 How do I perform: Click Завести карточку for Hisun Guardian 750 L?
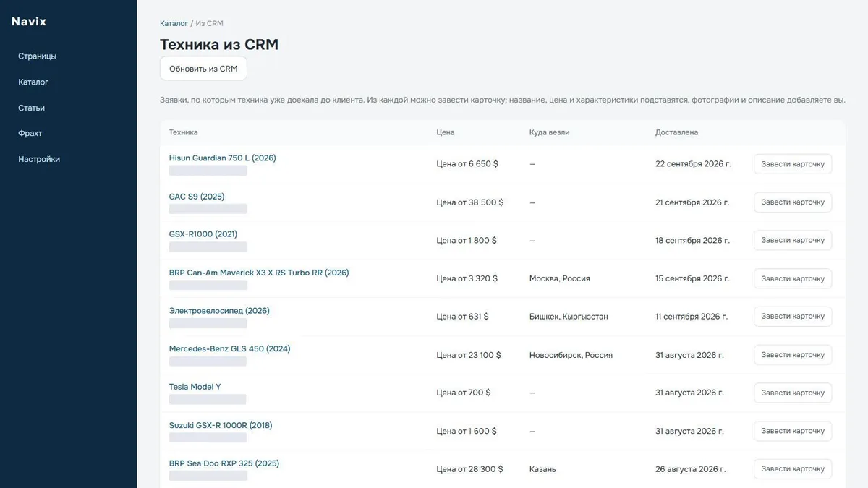pos(793,164)
